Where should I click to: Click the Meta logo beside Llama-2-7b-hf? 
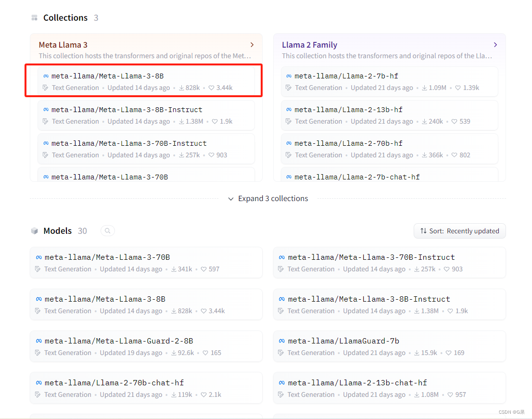289,76
